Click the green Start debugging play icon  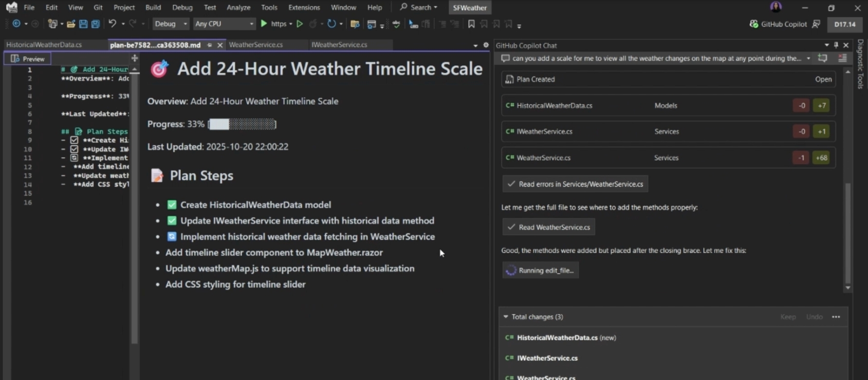click(264, 23)
